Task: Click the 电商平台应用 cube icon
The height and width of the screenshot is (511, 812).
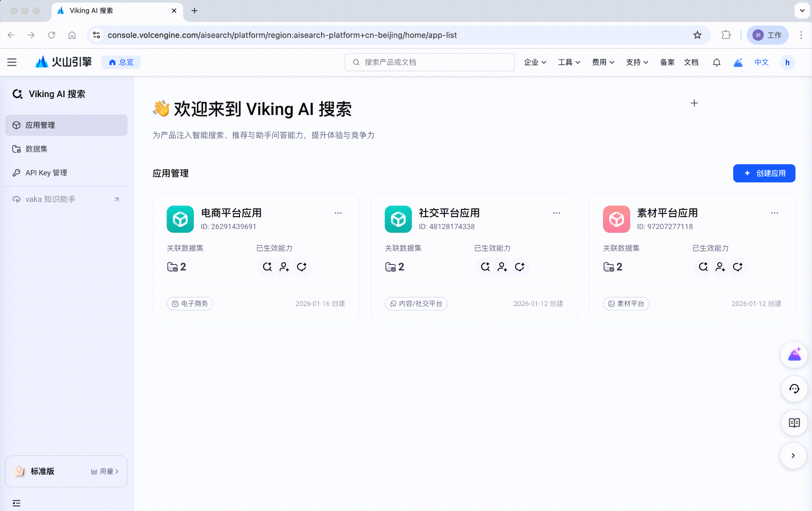Action: pyautogui.click(x=180, y=219)
